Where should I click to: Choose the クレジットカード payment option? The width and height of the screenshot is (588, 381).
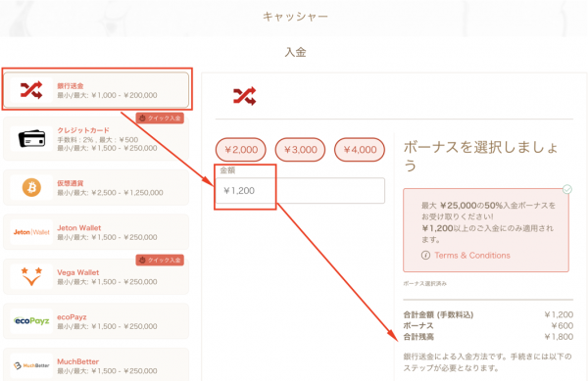click(x=96, y=139)
